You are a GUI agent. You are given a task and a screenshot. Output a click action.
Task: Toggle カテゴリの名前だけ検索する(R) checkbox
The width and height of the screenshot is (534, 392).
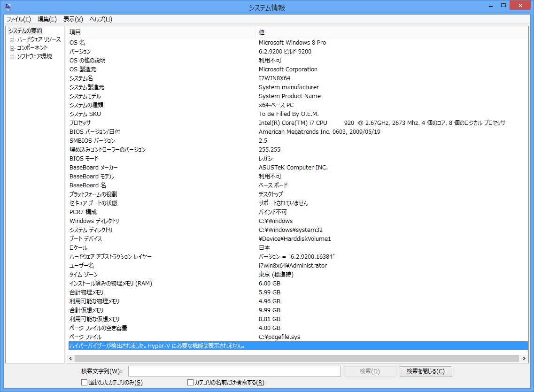pyautogui.click(x=191, y=383)
